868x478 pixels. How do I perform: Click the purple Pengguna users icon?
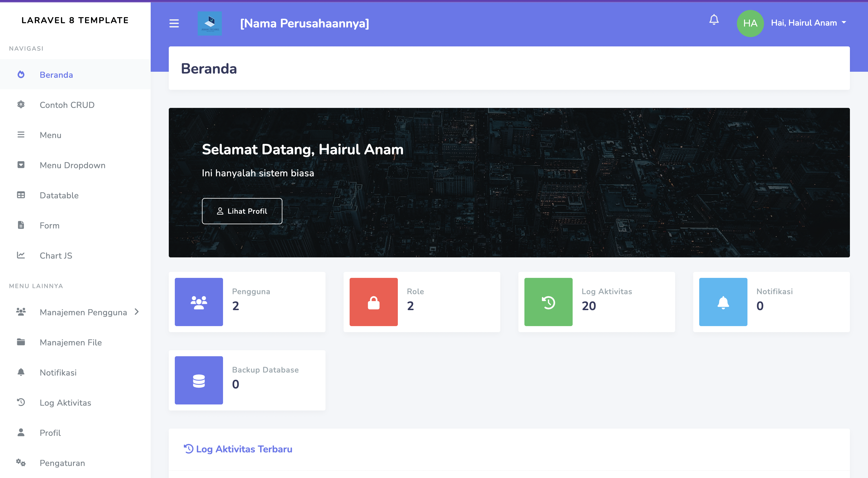199,302
